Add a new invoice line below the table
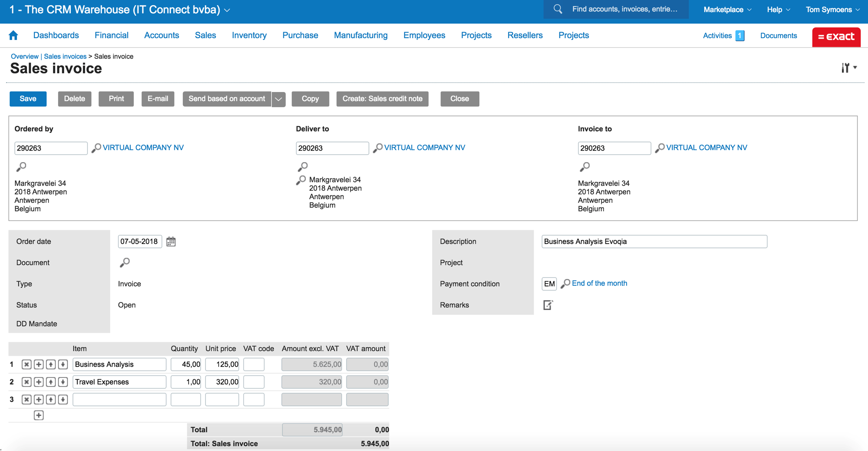Viewport: 868px width, 451px height. [x=39, y=415]
